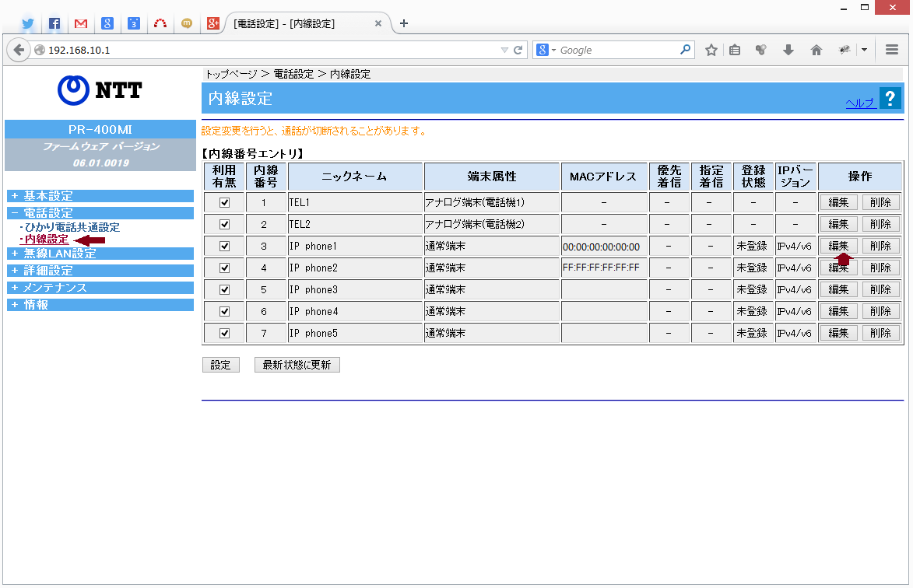Toggle the IP phone3 enable checkbox

point(224,290)
